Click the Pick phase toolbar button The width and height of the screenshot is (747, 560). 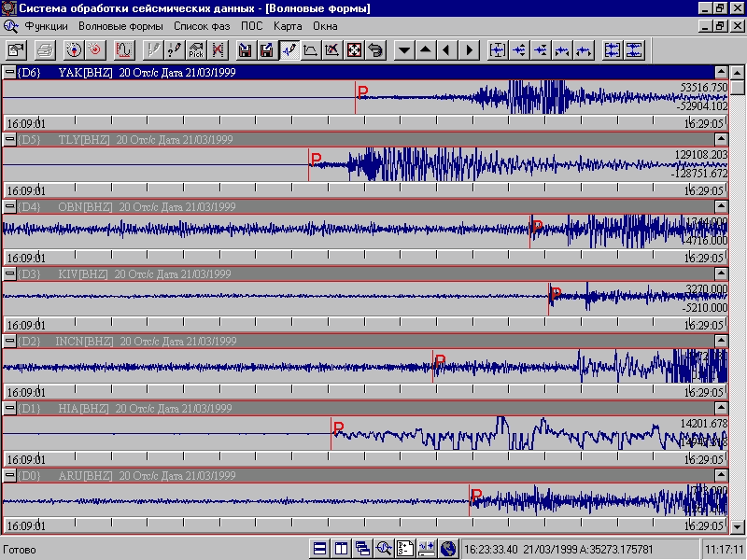tap(196, 49)
